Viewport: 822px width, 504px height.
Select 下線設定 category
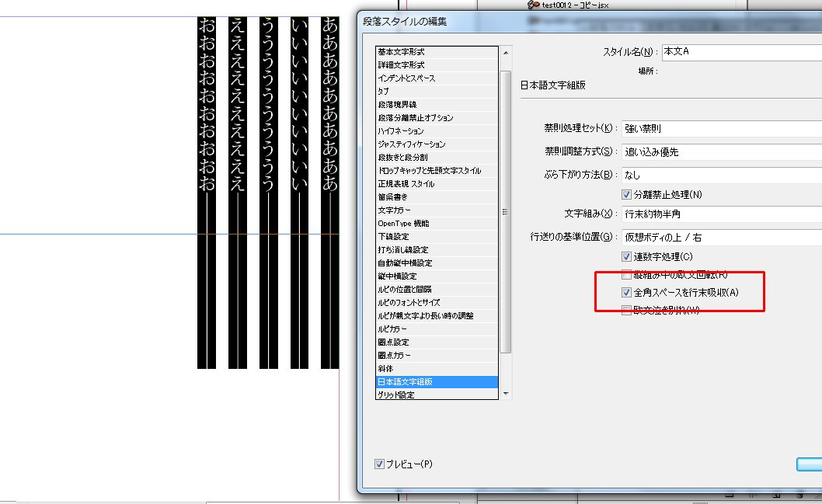click(437, 237)
